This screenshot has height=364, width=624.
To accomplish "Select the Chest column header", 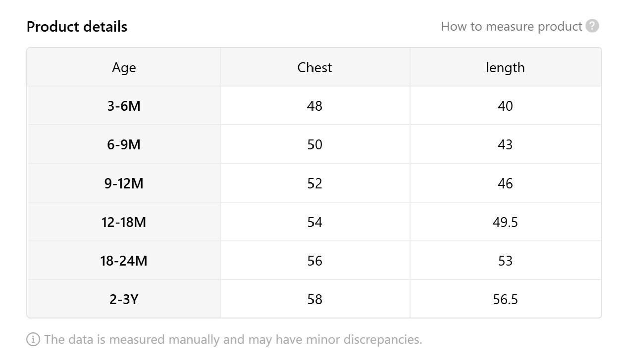I will (x=314, y=67).
